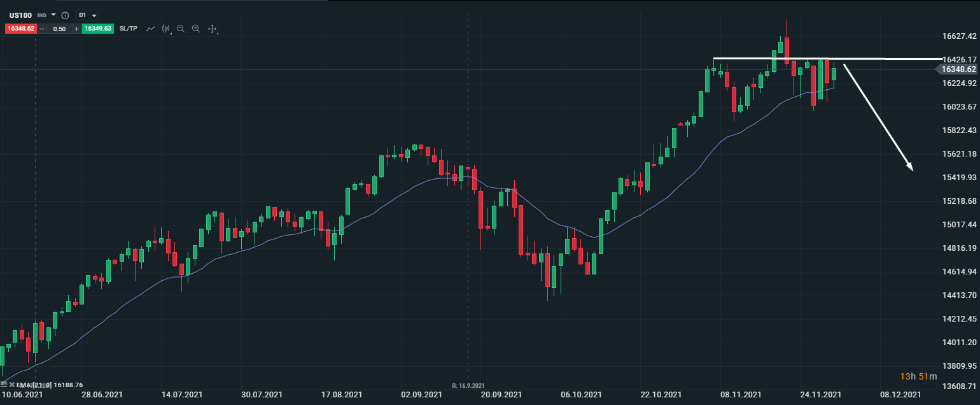The width and height of the screenshot is (980, 405).
Task: Open the D1 timeframe dropdown
Action: (87, 15)
